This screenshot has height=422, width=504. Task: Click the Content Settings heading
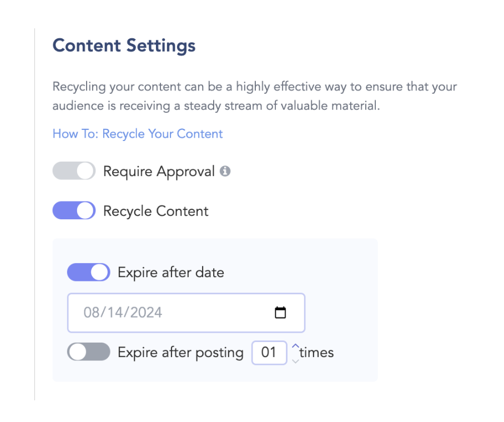coord(124,46)
